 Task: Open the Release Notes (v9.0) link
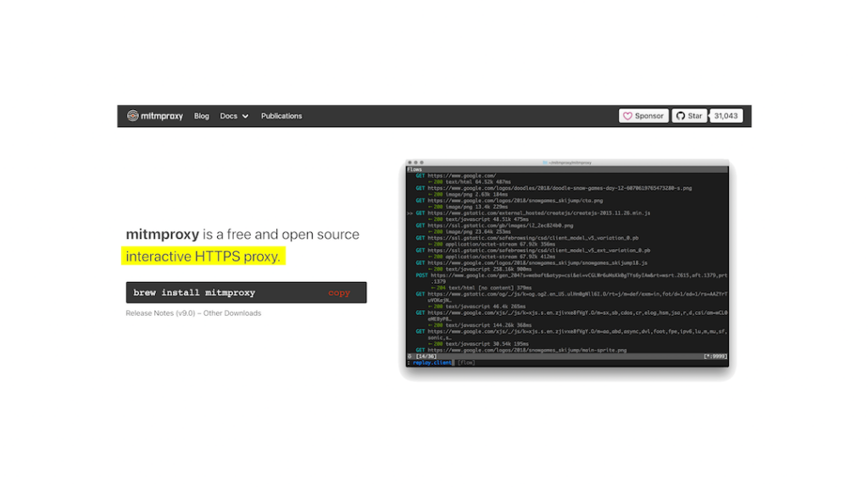160,313
